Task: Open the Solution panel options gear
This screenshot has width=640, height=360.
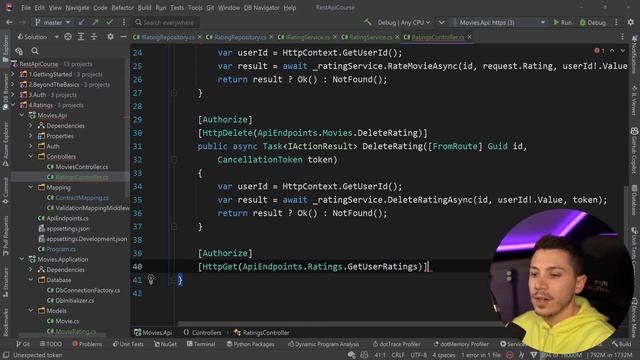Action: tap(110, 37)
